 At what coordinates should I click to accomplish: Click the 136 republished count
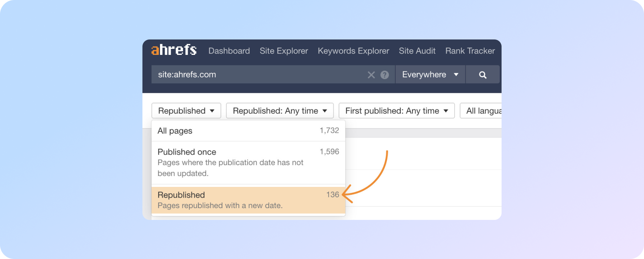point(333,194)
